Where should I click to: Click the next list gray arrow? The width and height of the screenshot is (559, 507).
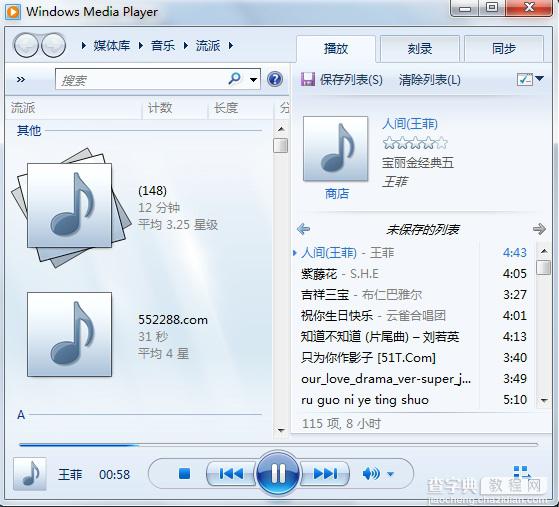point(539,229)
